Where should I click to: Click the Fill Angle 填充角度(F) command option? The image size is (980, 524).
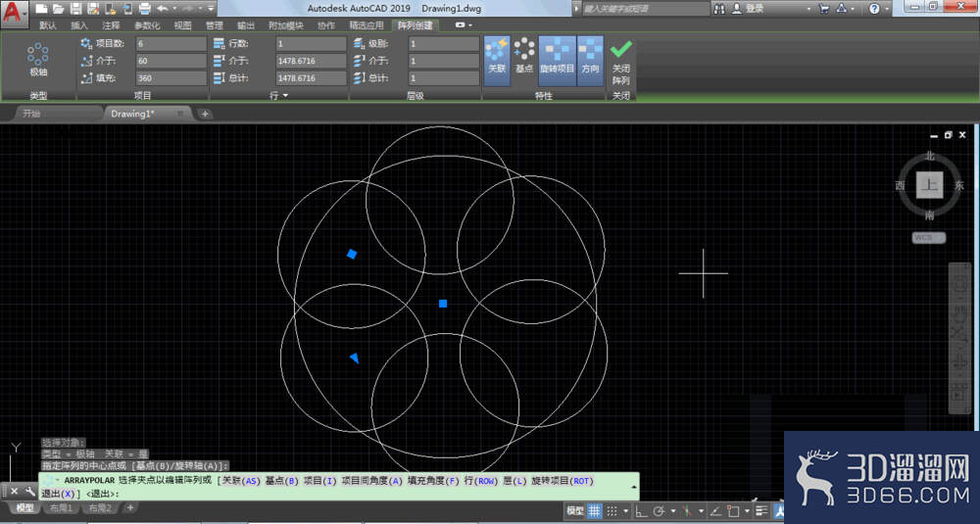point(433,481)
